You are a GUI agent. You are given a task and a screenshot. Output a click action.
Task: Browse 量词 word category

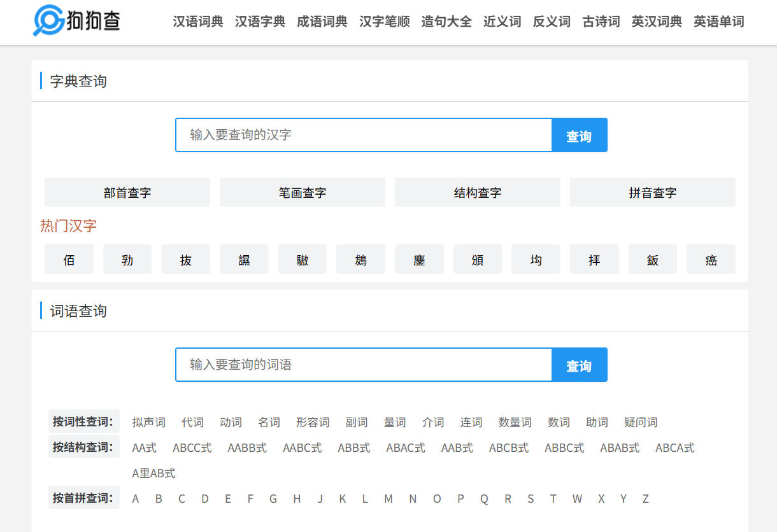coord(395,422)
